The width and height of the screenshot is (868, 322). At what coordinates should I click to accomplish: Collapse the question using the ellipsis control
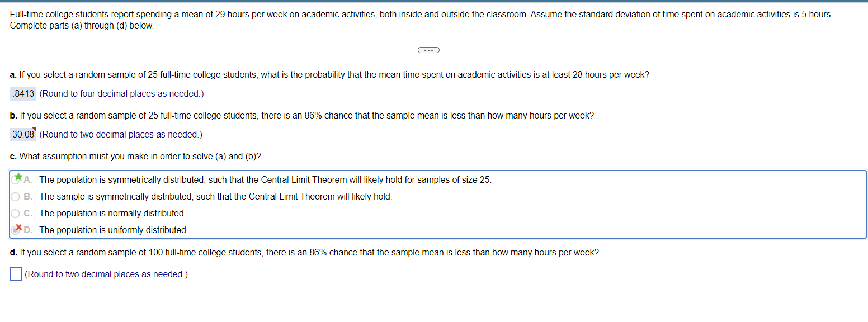pos(428,50)
